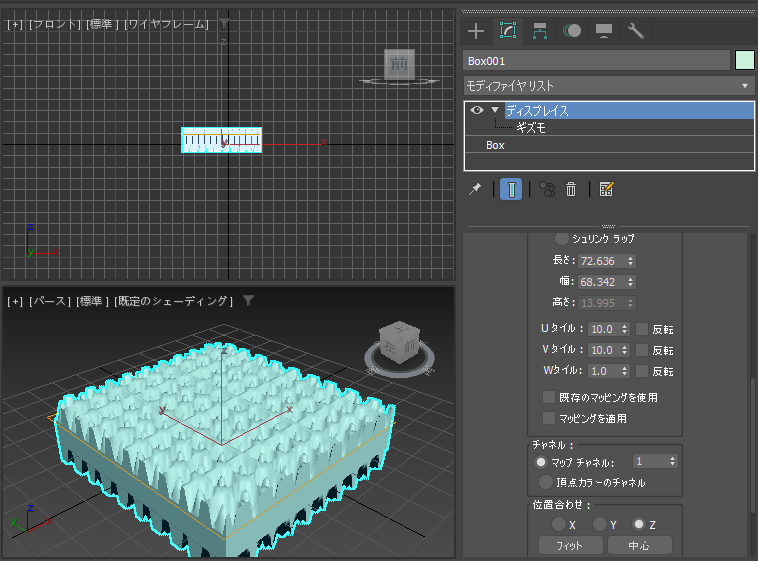Enable the V タイル 反転 checkbox
The width and height of the screenshot is (758, 561).
642,350
